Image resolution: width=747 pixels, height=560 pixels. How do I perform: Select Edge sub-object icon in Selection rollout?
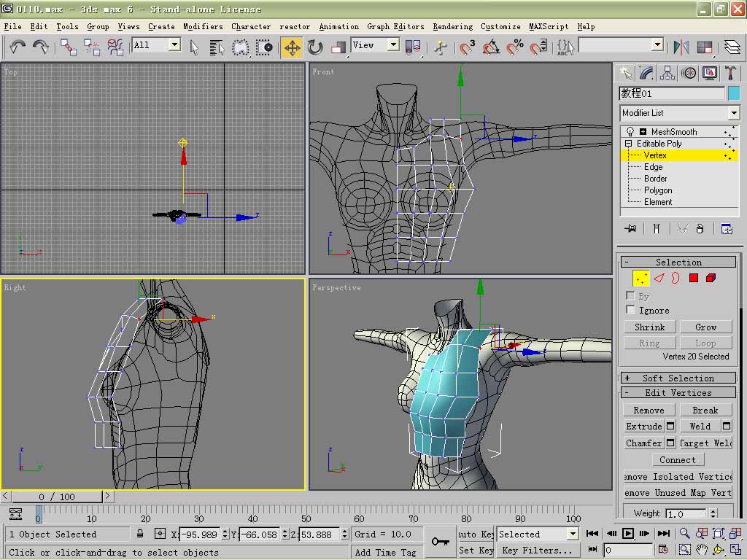point(659,278)
